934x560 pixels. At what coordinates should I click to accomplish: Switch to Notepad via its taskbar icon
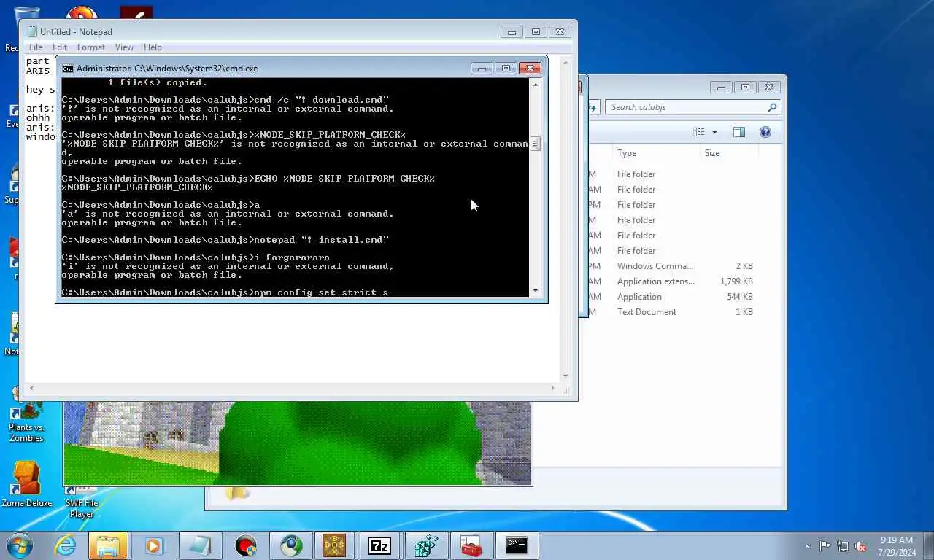[x=199, y=545]
